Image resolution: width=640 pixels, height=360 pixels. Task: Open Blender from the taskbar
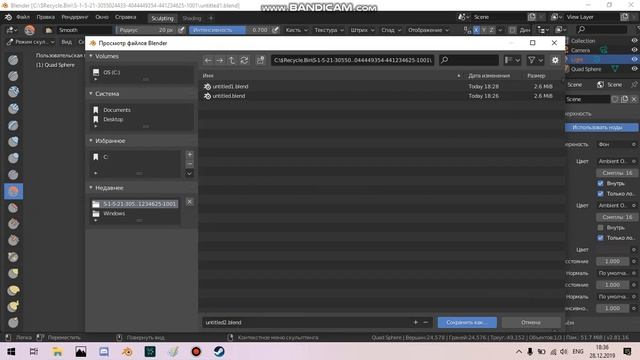tap(127, 351)
